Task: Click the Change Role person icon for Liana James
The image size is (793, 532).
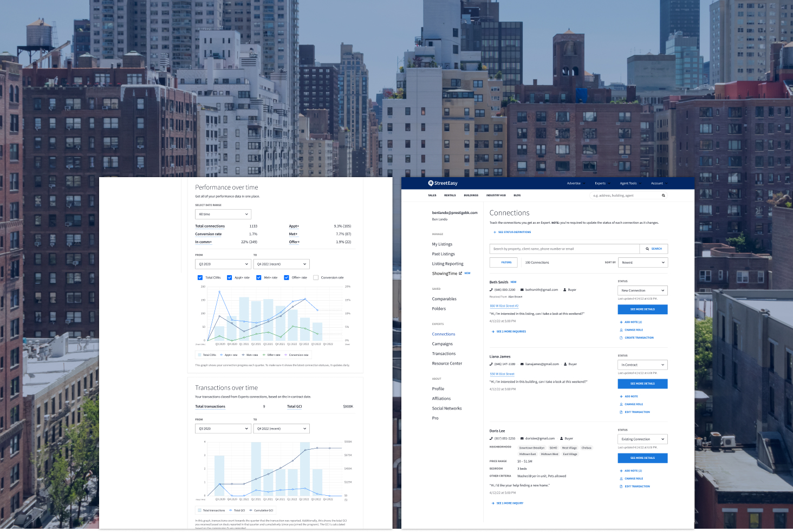Action: pos(621,404)
